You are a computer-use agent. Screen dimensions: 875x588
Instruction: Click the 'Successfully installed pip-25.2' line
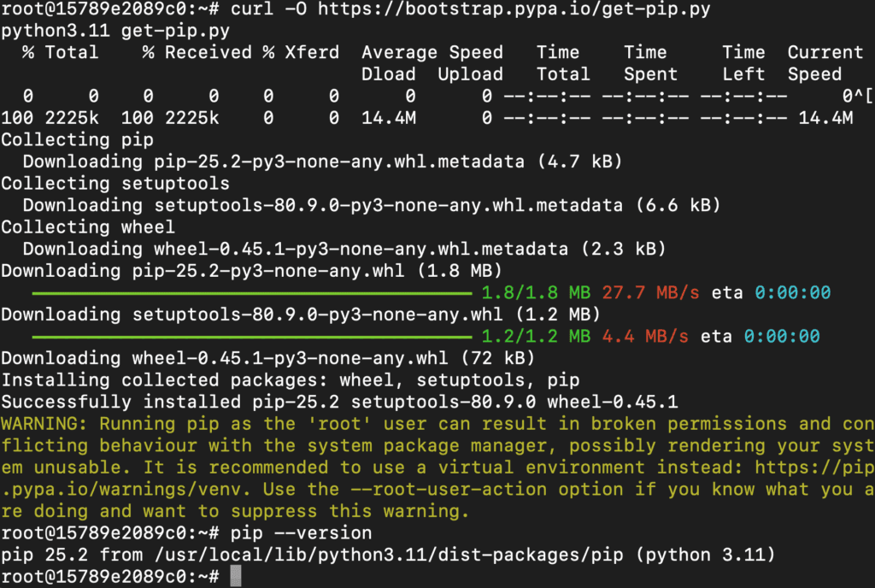point(339,402)
